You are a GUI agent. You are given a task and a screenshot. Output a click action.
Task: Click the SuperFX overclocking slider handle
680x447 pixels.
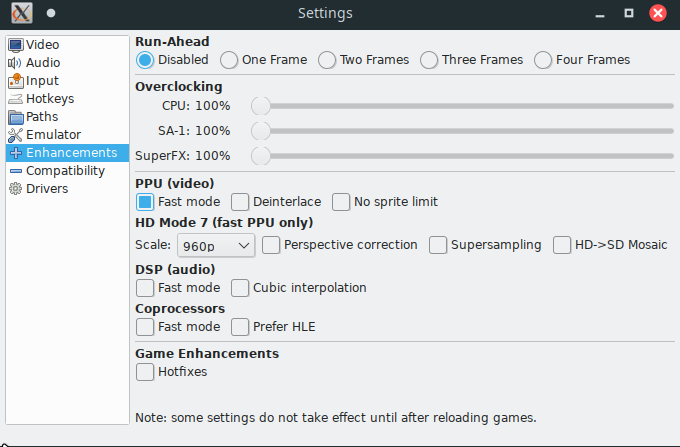click(x=261, y=156)
